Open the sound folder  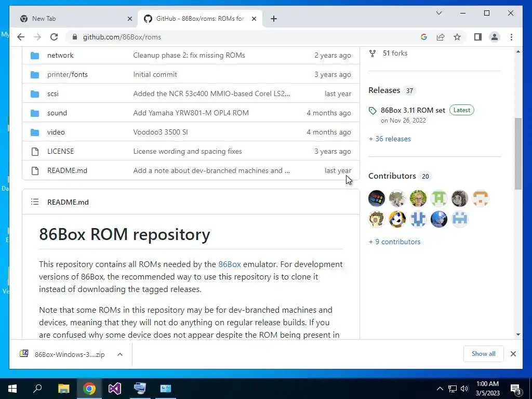57,113
